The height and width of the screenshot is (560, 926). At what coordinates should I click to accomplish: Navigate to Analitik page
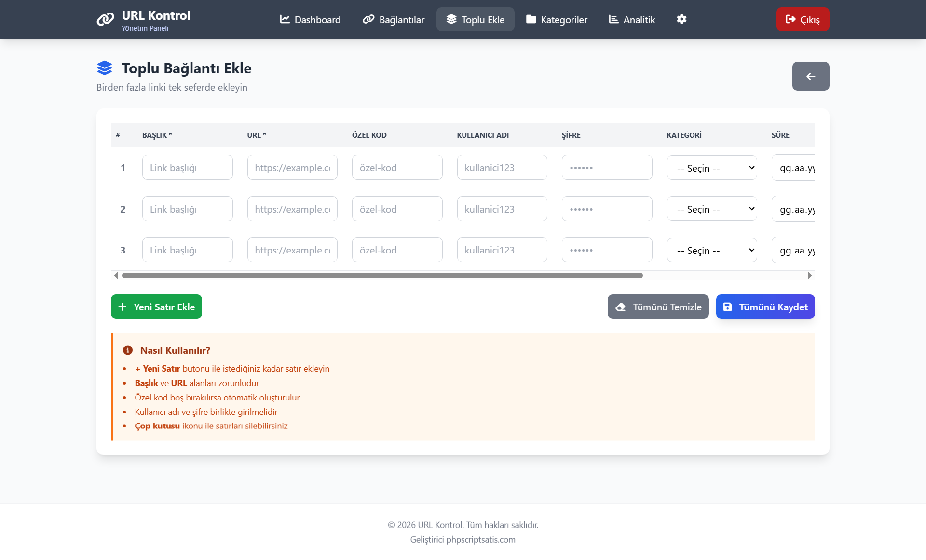(x=632, y=19)
